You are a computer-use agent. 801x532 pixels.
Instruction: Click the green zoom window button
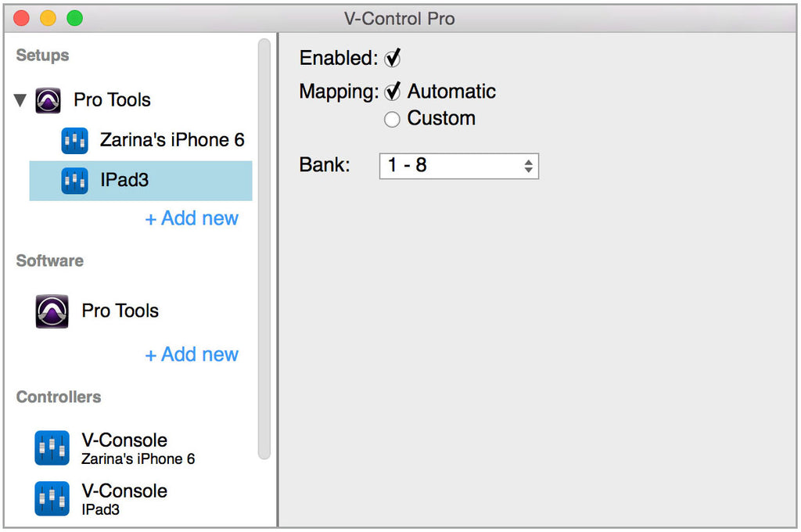[x=74, y=19]
